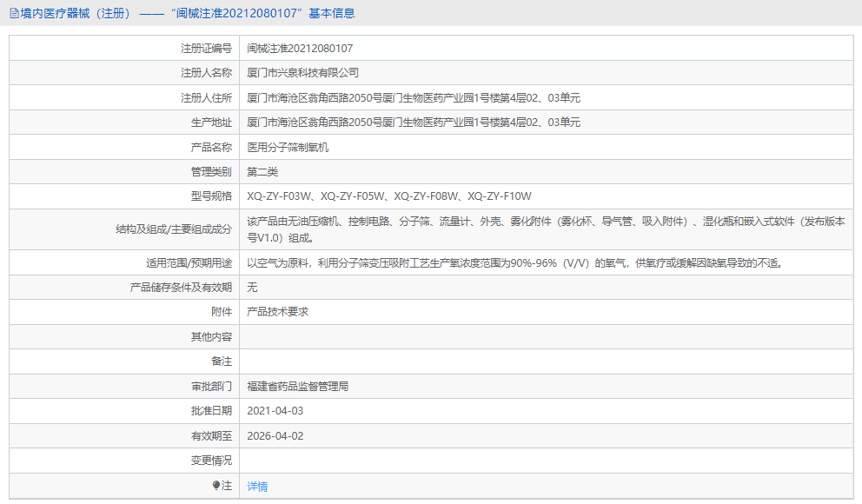Click the 产品名称 label
The image size is (862, 504).
pos(211,148)
